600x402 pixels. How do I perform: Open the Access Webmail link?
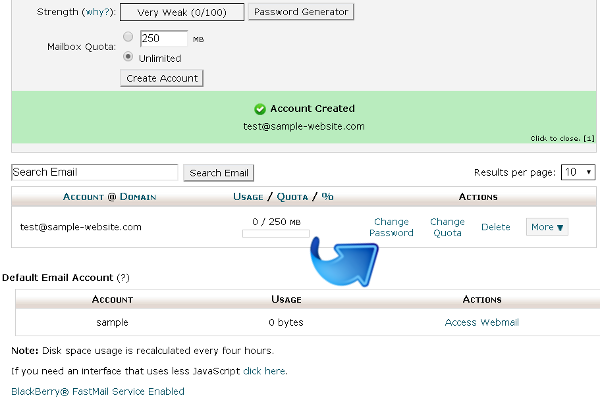(x=481, y=322)
